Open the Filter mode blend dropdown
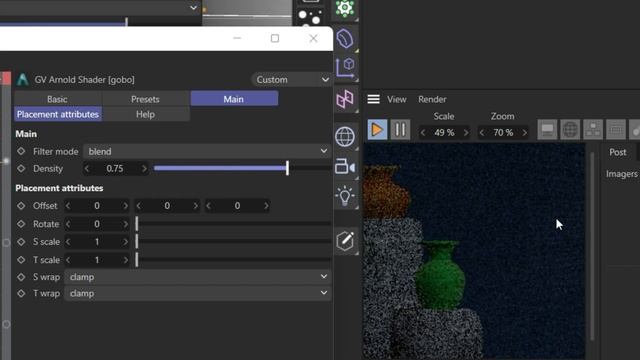The image size is (640, 360). pos(207,151)
